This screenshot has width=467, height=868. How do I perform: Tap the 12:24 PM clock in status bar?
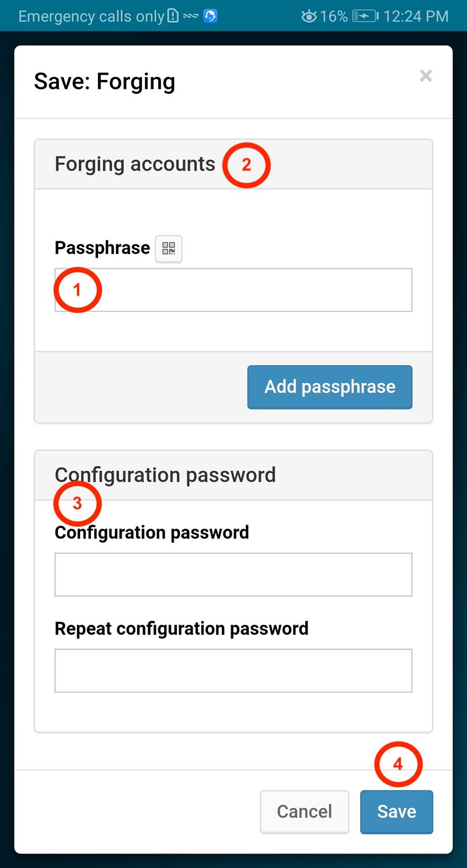point(416,16)
